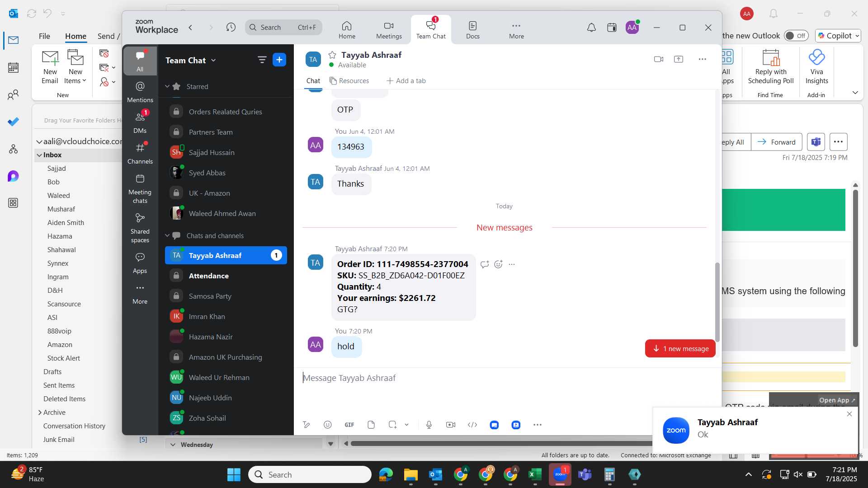Open the Zoom Docs tab
The width and height of the screenshot is (868, 488).
(473, 30)
